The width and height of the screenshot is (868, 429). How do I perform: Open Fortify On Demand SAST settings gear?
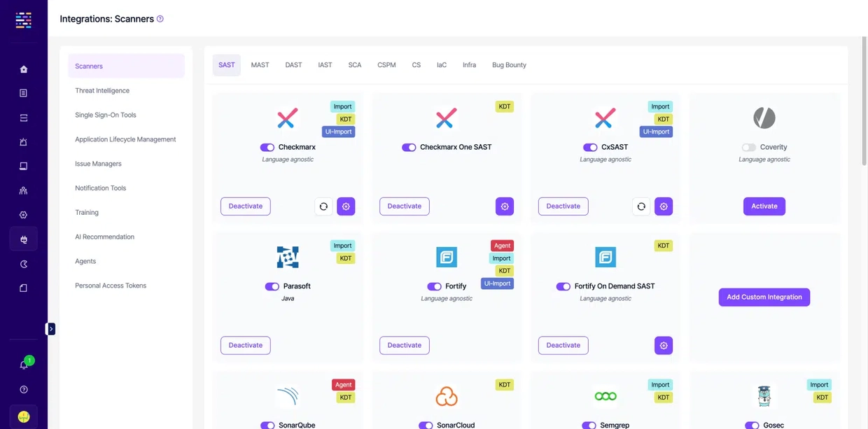pos(664,346)
